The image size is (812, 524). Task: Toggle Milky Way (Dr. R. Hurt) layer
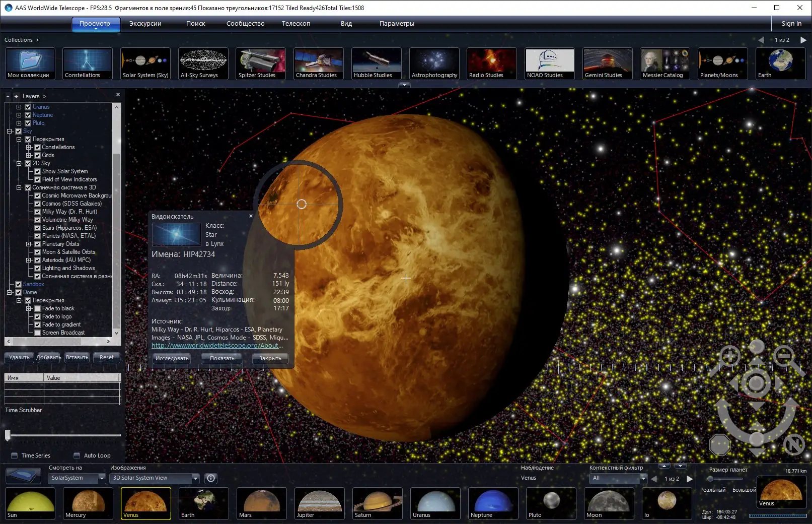coord(37,212)
